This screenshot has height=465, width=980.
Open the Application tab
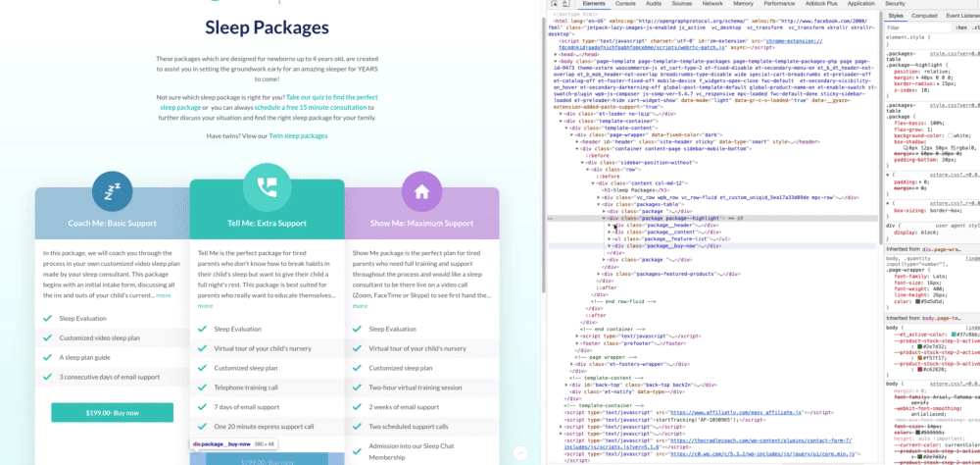[860, 4]
